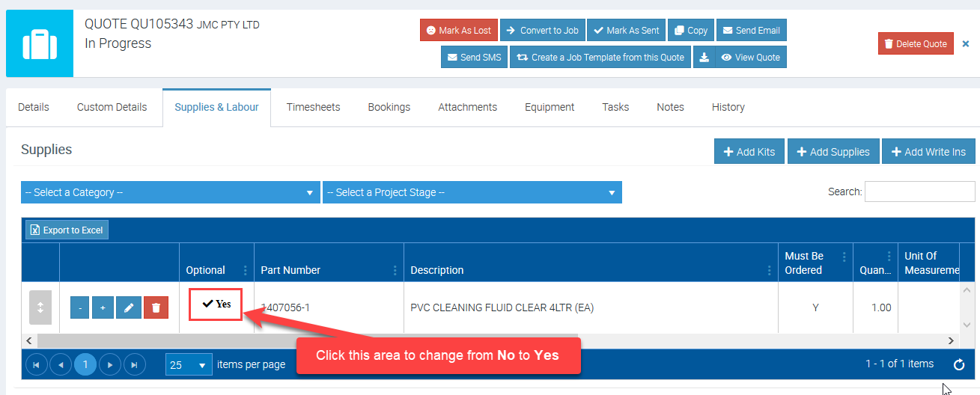Click the horizontal scrollbar of the grid
The image size is (980, 395).
click(x=299, y=340)
